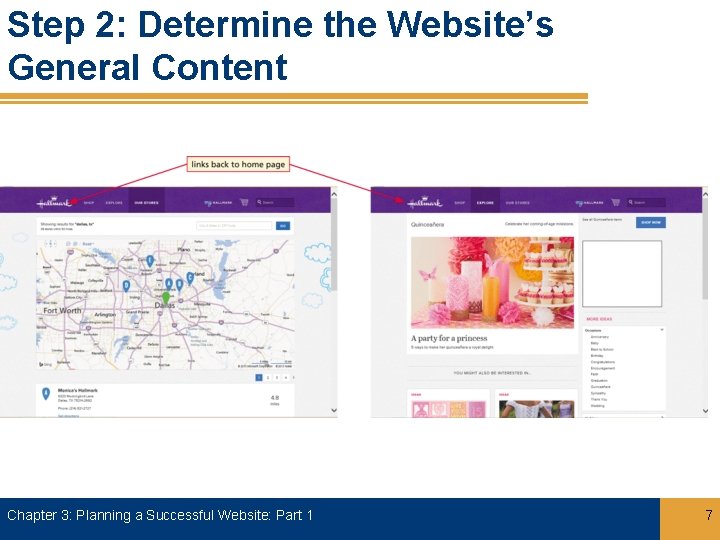Open SHOP menu in right page
This screenshot has width=720, height=540.
pyautogui.click(x=460, y=202)
